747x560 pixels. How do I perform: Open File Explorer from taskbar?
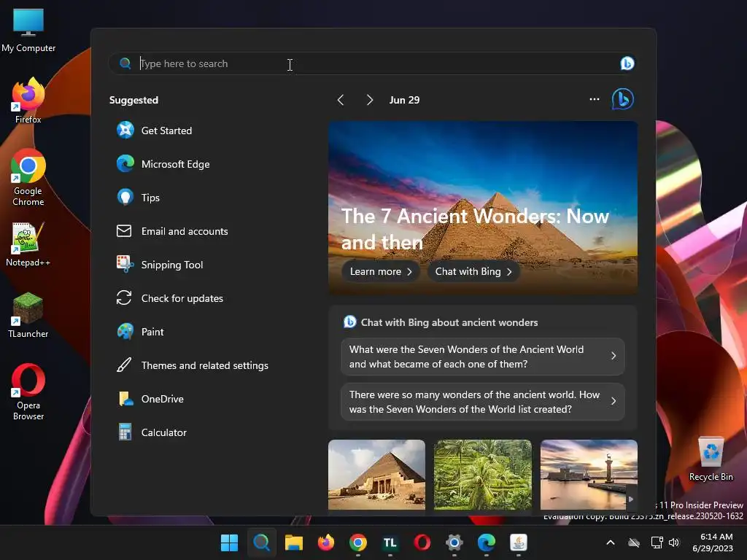(293, 542)
